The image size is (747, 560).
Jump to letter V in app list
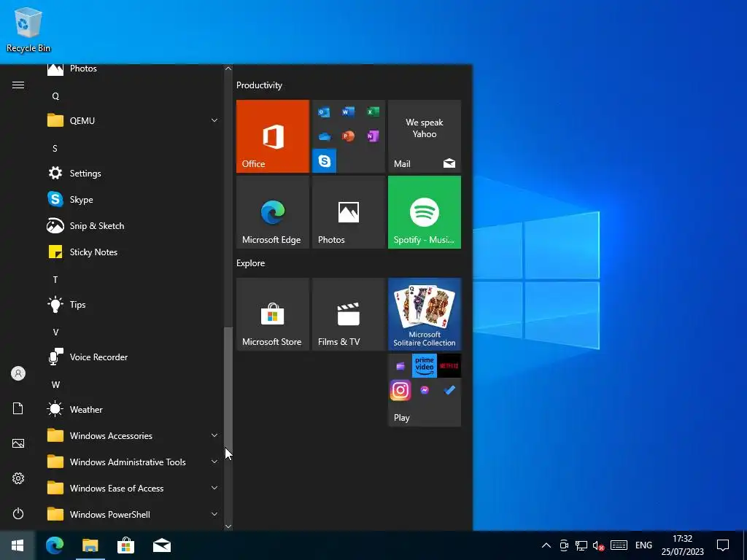[55, 332]
